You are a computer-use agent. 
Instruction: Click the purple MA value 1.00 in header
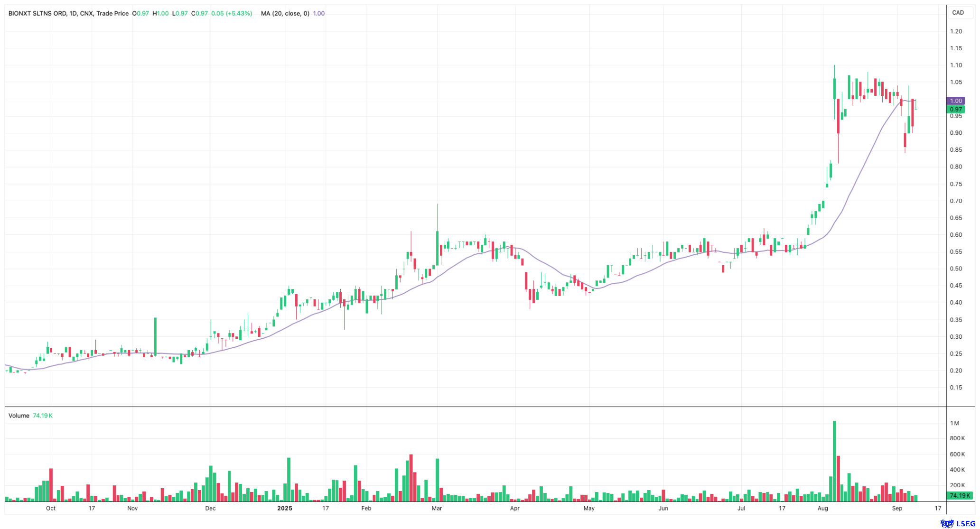point(319,13)
